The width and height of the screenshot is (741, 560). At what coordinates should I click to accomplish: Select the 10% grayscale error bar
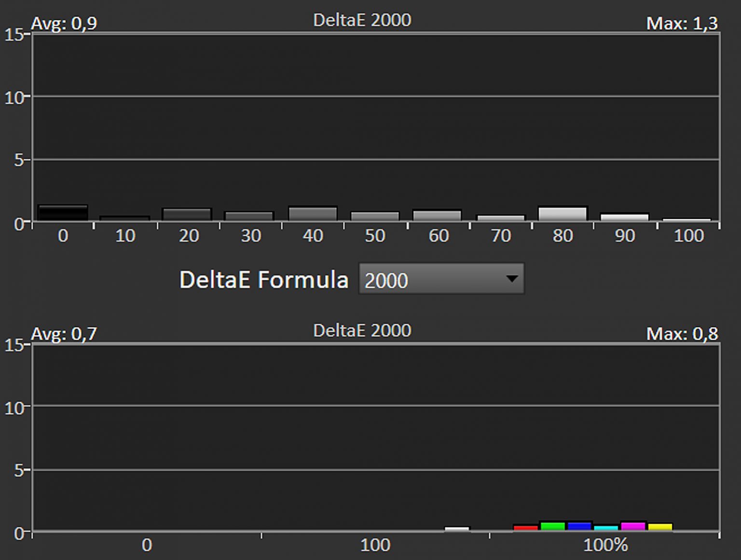coord(125,219)
